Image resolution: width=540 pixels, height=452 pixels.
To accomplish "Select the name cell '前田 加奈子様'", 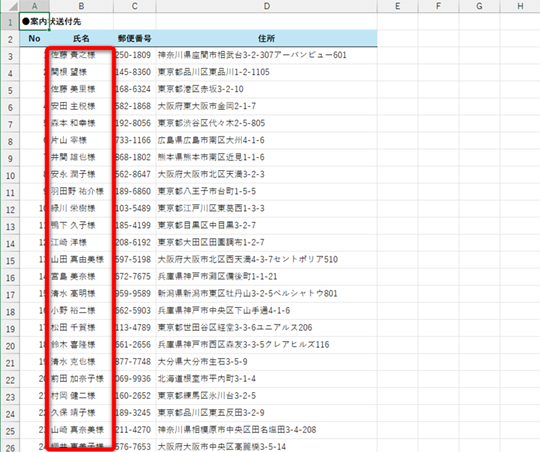I will tap(81, 379).
